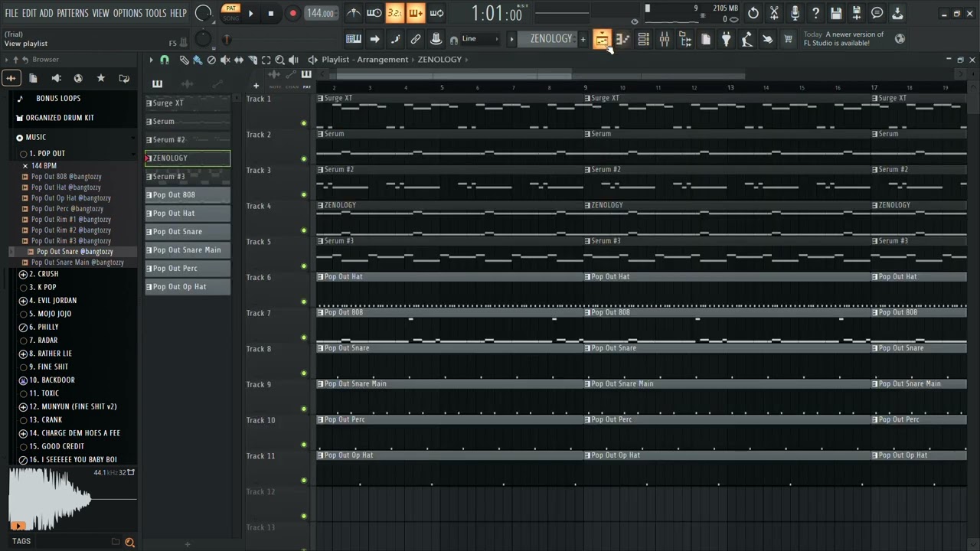Open the ADD menu

pos(47,13)
